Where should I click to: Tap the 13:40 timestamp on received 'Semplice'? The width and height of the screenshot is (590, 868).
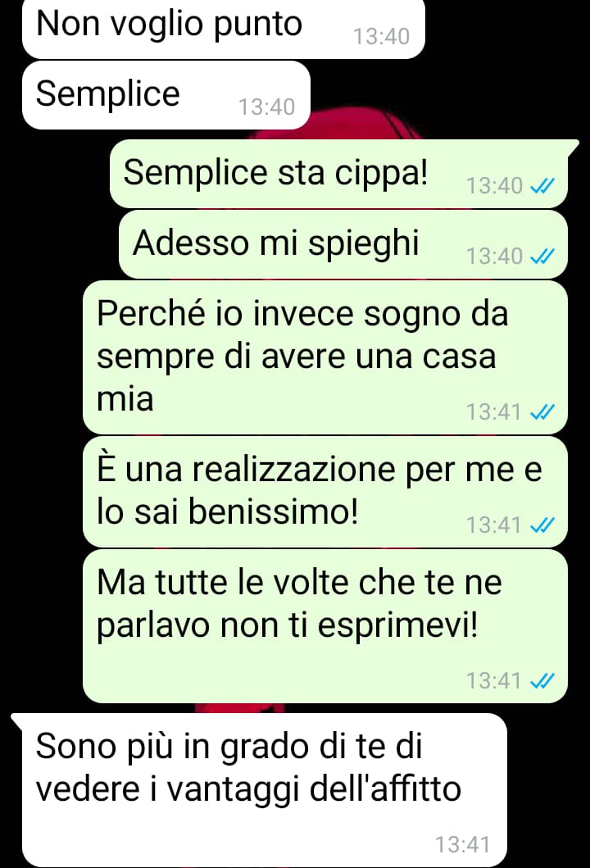[267, 107]
